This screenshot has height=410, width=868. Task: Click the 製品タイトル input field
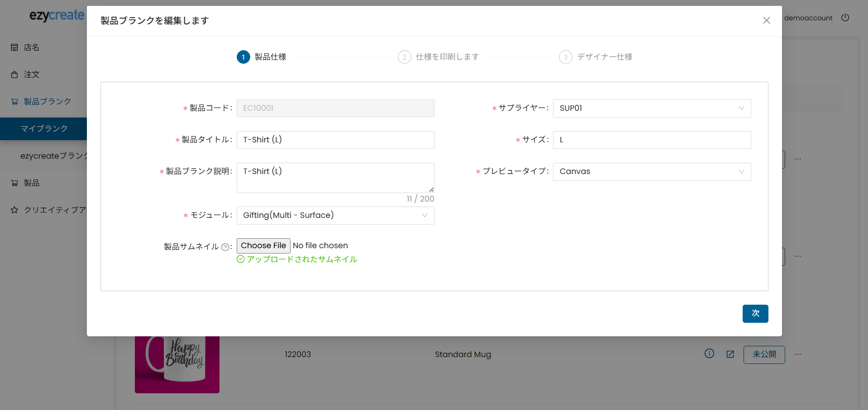click(x=335, y=140)
